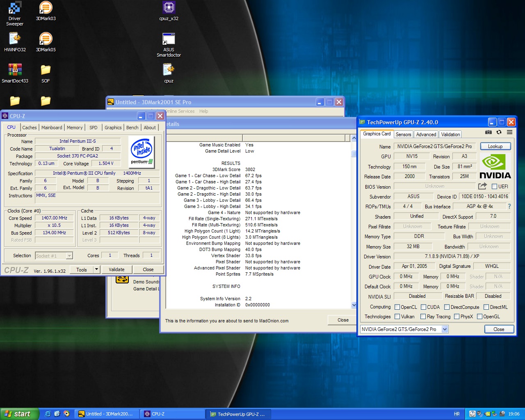Open the Bench tab in CPU-Z
Viewport: 525px width, 420px height.
[132, 128]
